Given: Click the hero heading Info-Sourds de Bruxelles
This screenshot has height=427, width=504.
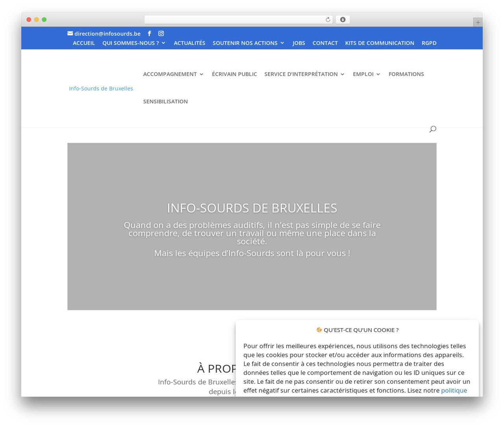Looking at the screenshot, I should pos(252,208).
